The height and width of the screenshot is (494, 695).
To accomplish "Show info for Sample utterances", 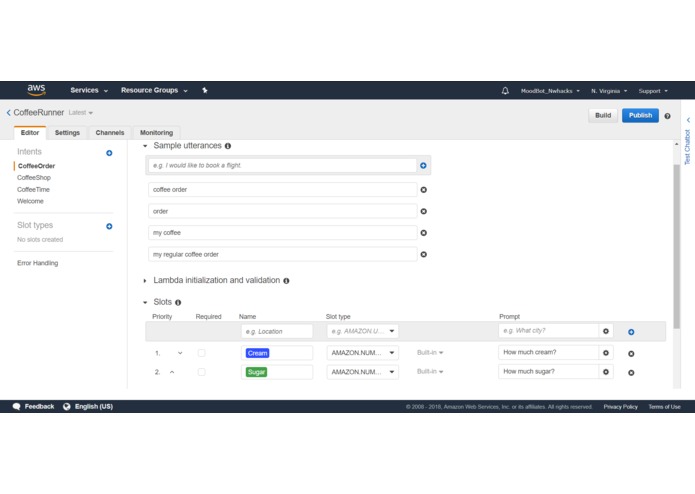I will point(228,146).
